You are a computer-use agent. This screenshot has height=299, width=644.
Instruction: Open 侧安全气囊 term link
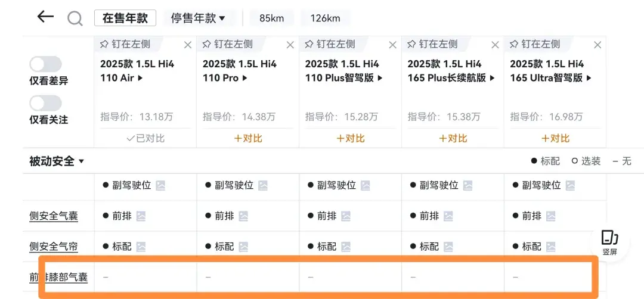coord(54,216)
